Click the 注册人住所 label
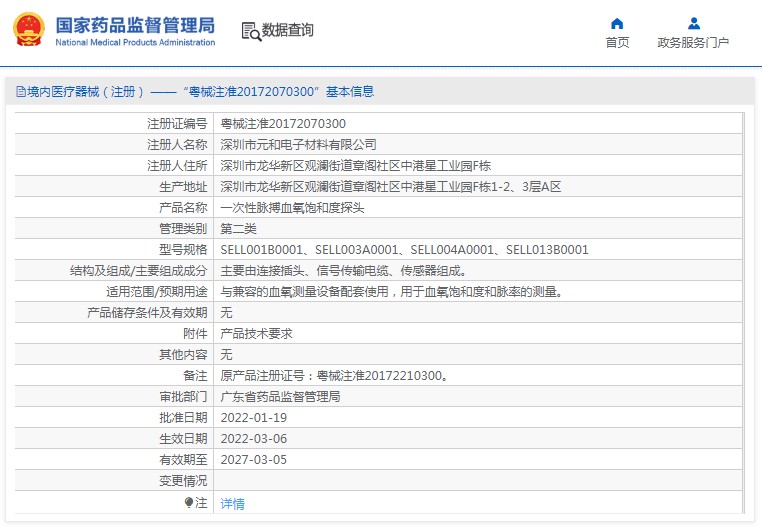Viewport: 762px width, 527px height. point(177,166)
